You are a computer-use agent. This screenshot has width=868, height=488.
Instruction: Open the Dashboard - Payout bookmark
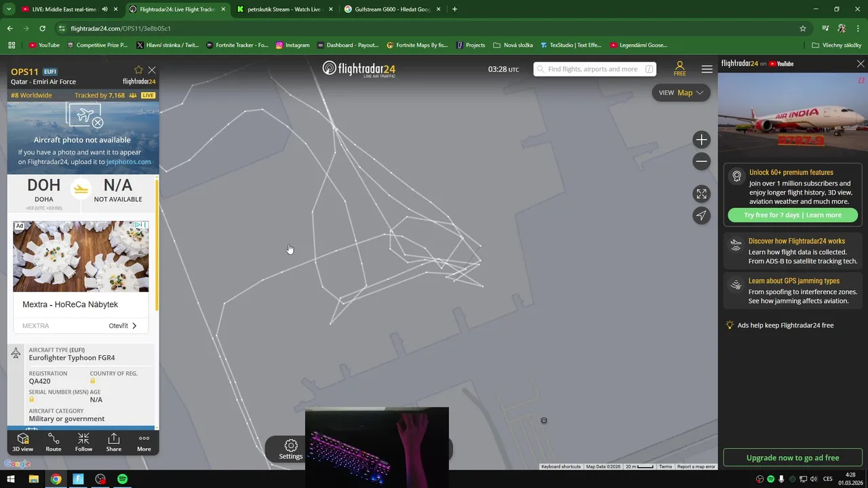pyautogui.click(x=347, y=45)
